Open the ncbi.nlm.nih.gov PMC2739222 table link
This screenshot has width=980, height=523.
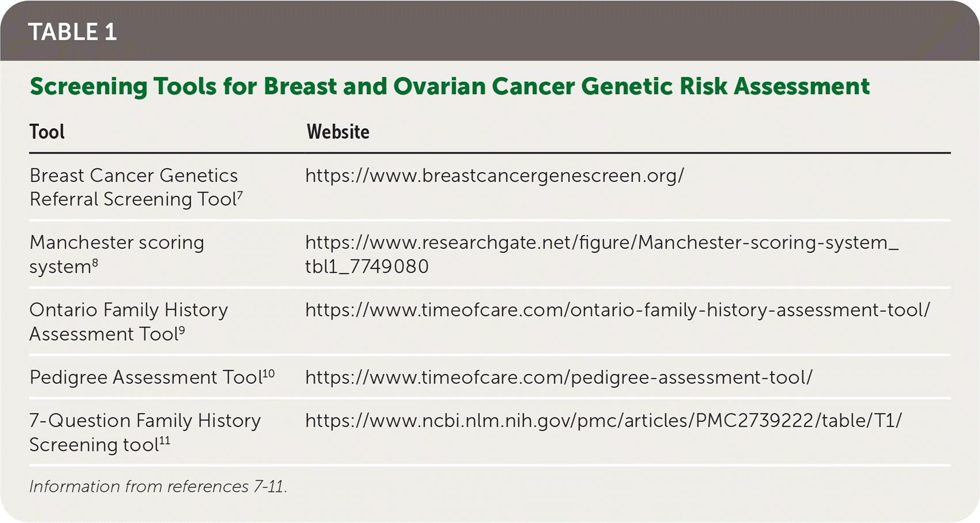(x=603, y=421)
